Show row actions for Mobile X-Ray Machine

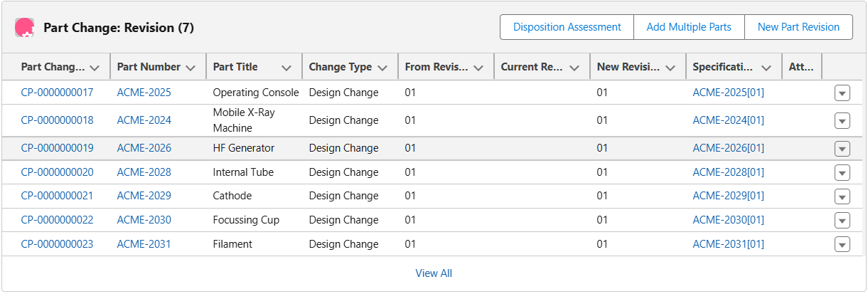tap(842, 121)
